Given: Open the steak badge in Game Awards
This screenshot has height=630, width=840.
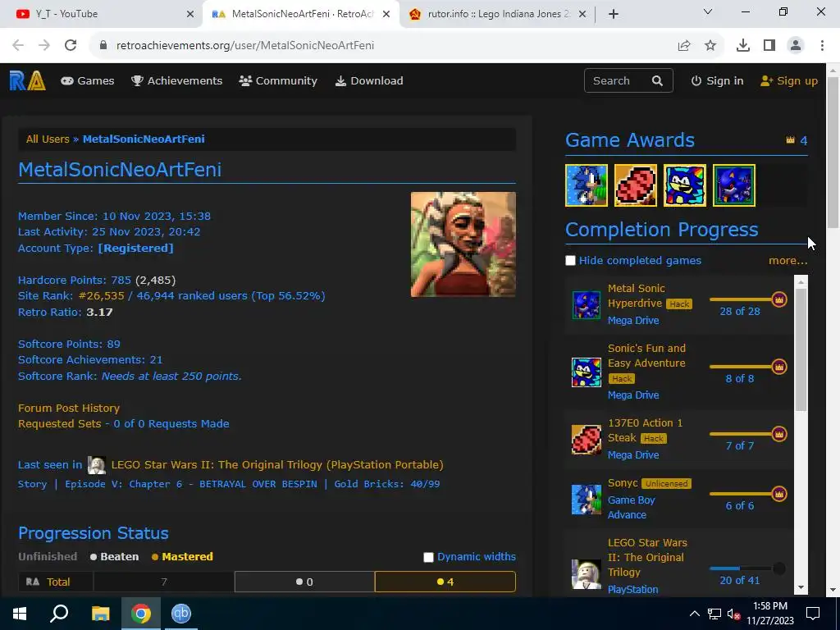Looking at the screenshot, I should tap(636, 185).
